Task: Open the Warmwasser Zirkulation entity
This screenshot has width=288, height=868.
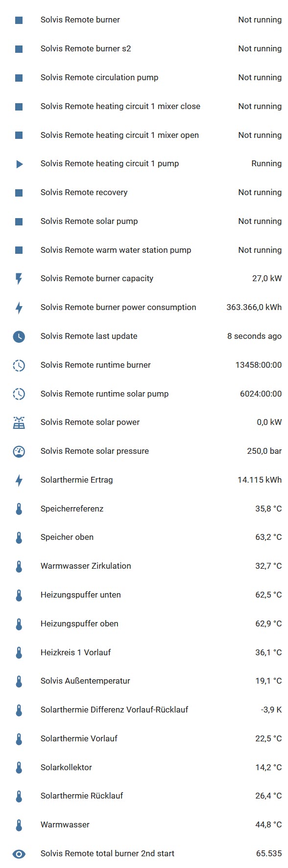Action: (x=86, y=566)
